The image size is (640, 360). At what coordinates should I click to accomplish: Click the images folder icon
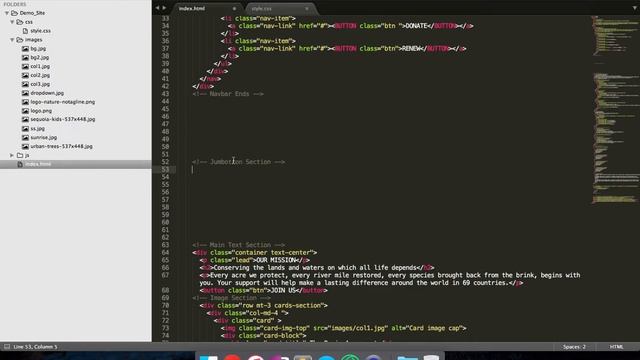pos(20,40)
